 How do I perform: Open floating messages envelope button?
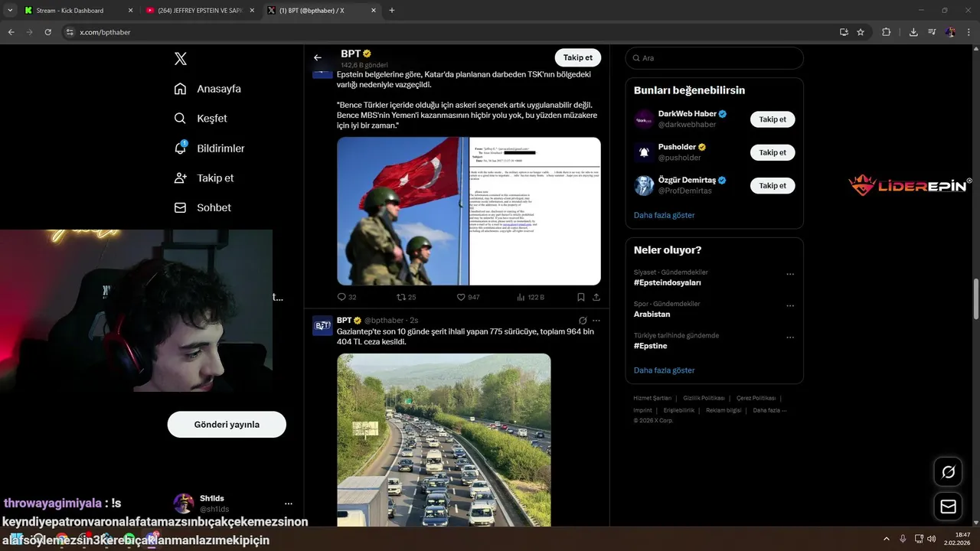pyautogui.click(x=948, y=507)
